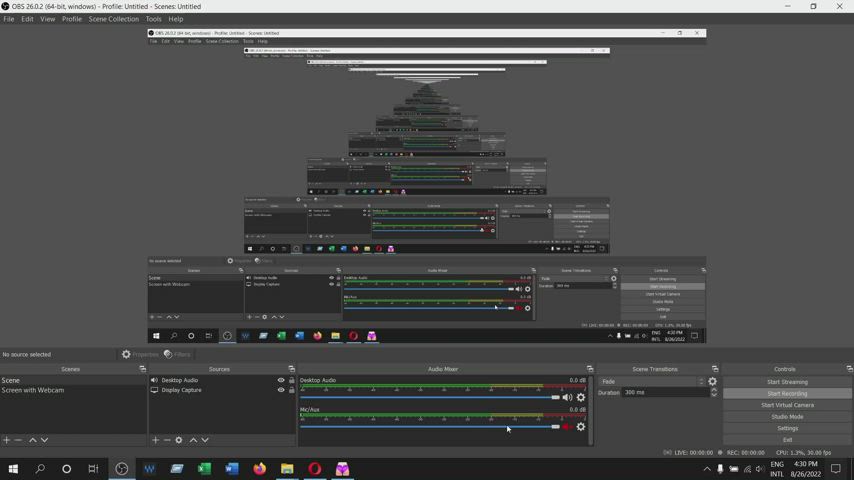Open Windows Start menu
This screenshot has height=480, width=854.
click(x=13, y=469)
